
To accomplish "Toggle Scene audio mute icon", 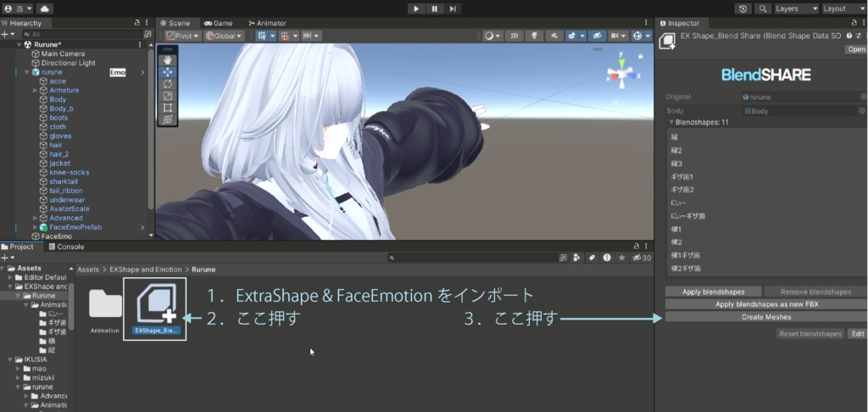I will [x=554, y=36].
